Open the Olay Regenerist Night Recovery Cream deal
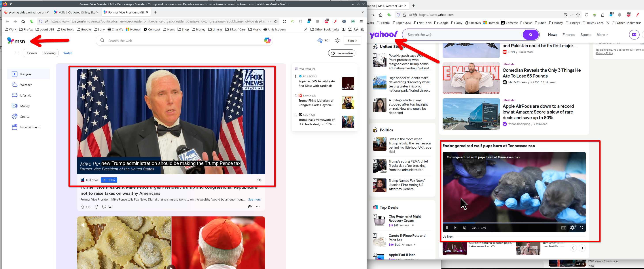644x269 pixels. 405,218
